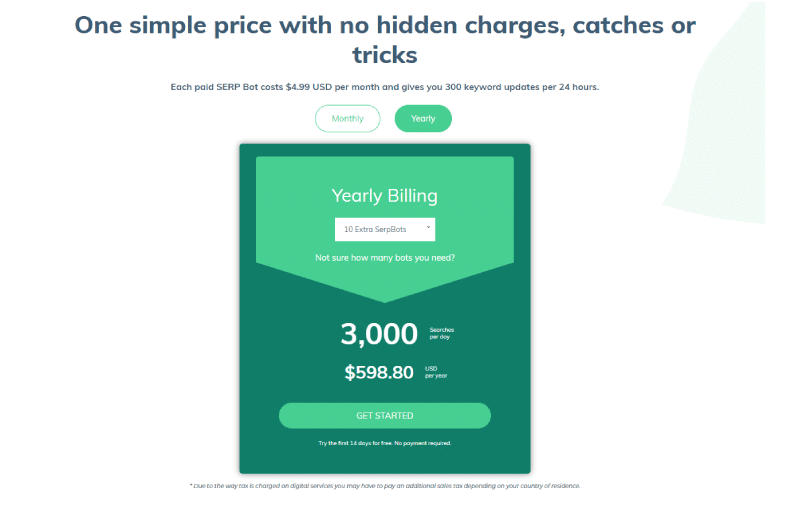Image resolution: width=800 pixels, height=530 pixels.
Task: Click the decorative pale green background shape
Action: [x=724, y=128]
